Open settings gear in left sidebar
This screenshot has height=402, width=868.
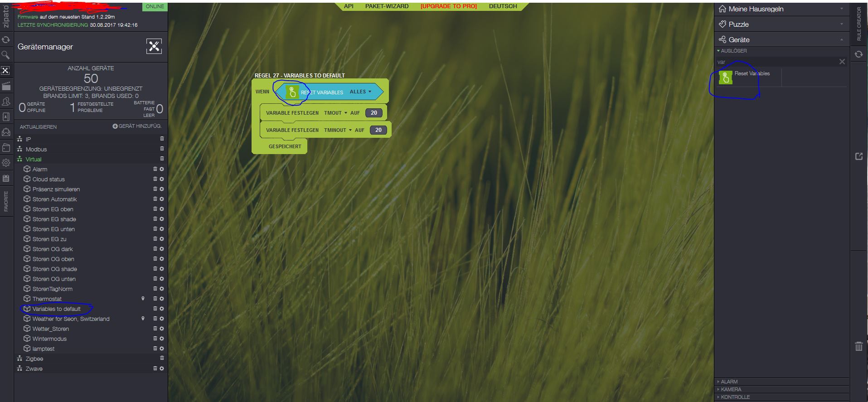tap(6, 163)
